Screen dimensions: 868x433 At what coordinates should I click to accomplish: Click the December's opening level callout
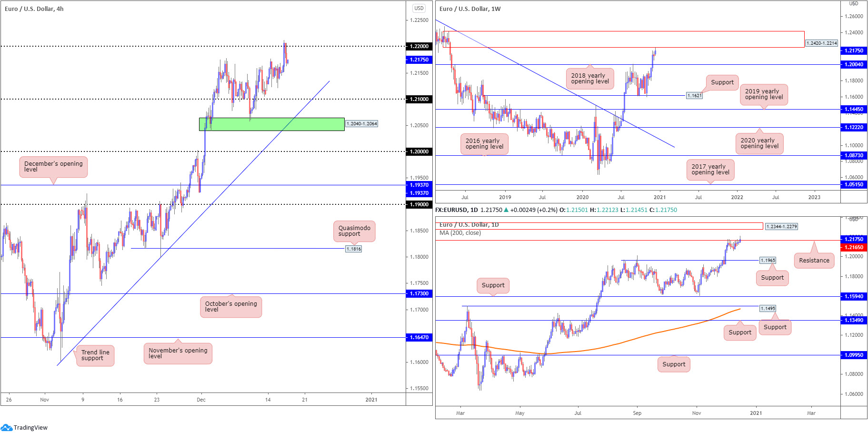(x=53, y=167)
